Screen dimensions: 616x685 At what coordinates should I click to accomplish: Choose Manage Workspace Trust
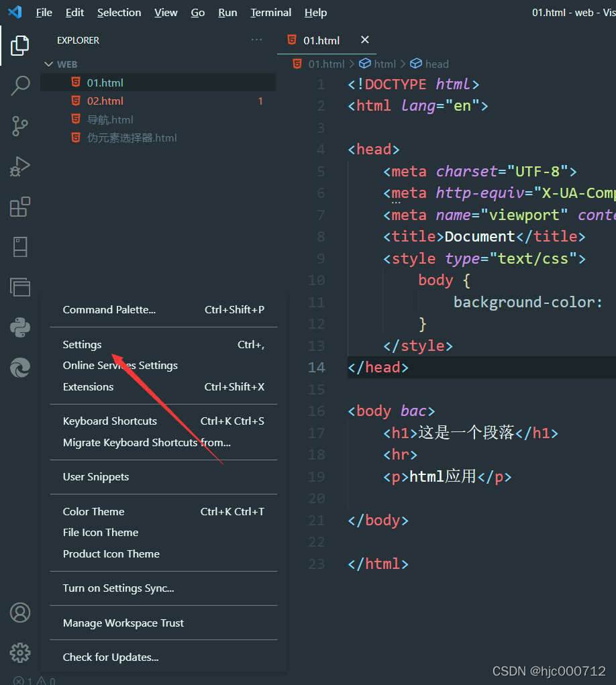click(x=164, y=623)
